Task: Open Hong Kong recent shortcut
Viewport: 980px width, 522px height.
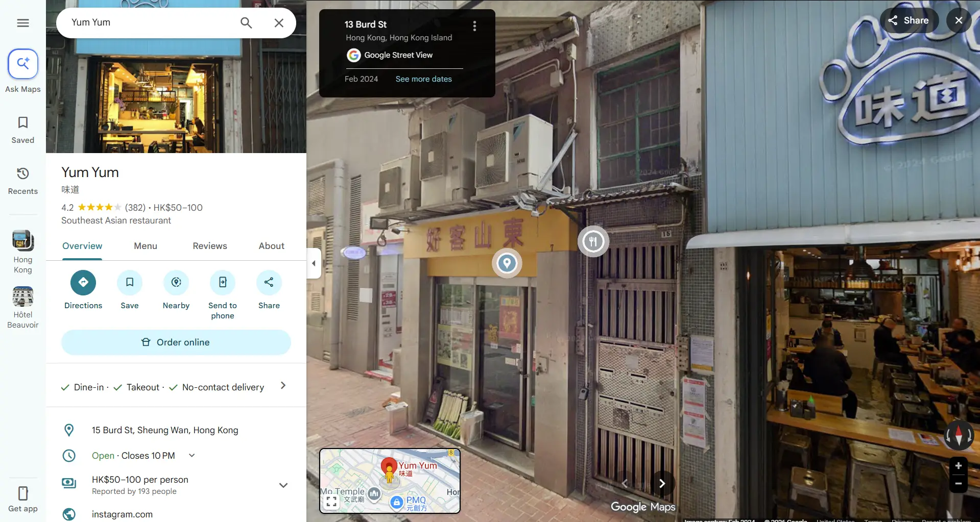Action: pyautogui.click(x=23, y=252)
